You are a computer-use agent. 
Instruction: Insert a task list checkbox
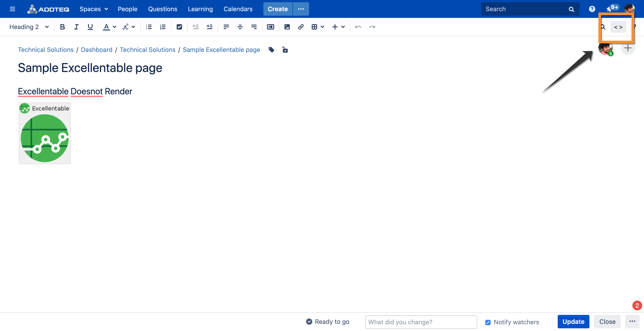tap(179, 27)
